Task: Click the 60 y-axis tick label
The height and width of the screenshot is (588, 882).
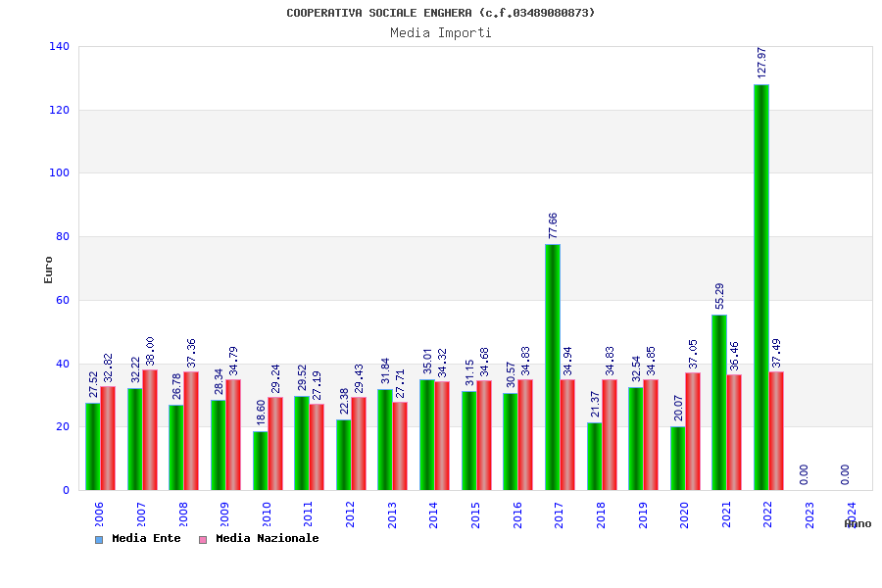Action: click(x=63, y=300)
